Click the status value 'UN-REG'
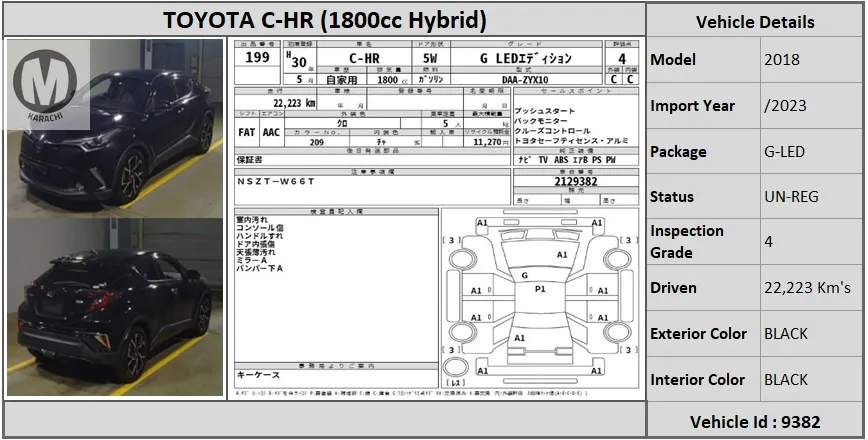This screenshot has height=440, width=868. click(791, 196)
